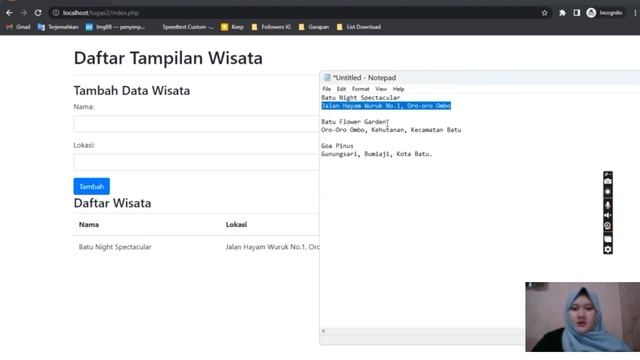The width and height of the screenshot is (640, 360).
Task: Click the localhost address bar URL
Action: point(101,13)
